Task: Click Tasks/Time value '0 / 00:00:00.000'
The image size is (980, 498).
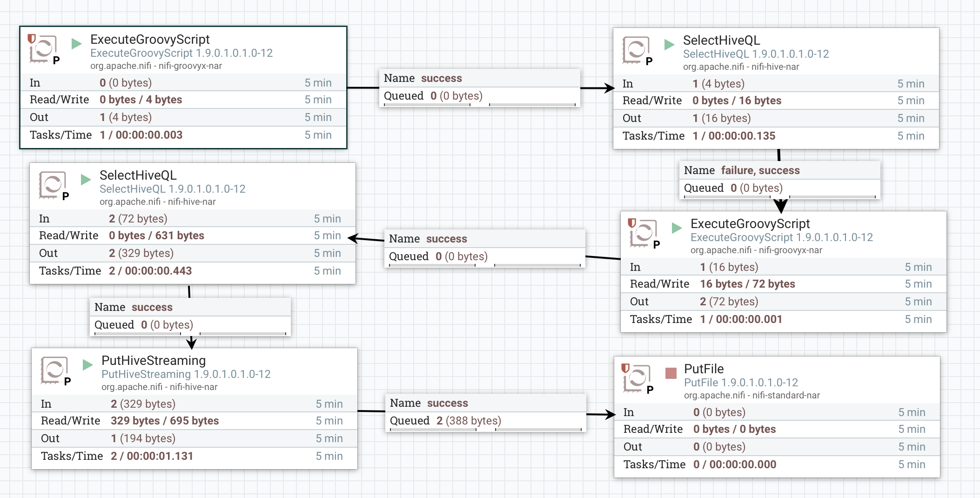Action: click(735, 464)
